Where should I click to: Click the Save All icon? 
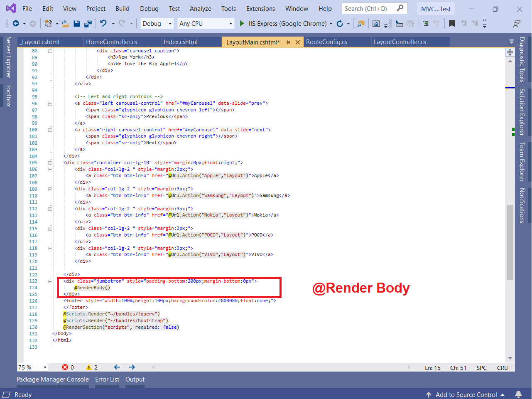tap(88, 24)
